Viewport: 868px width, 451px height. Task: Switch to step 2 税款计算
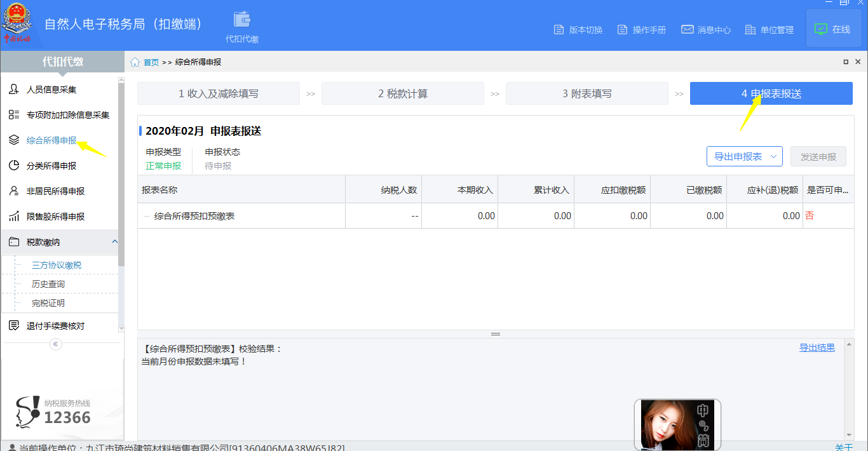403,93
